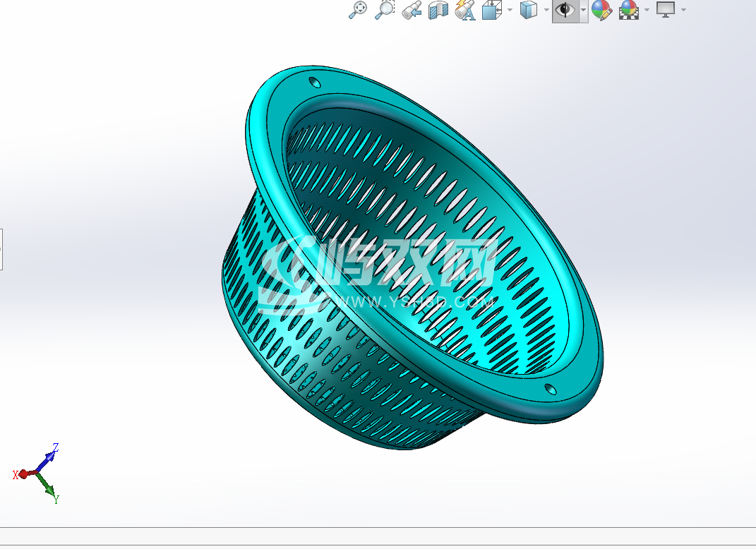Click the View Orientation cube icon
Image resolution: width=756 pixels, height=549 pixels.
pos(492,10)
